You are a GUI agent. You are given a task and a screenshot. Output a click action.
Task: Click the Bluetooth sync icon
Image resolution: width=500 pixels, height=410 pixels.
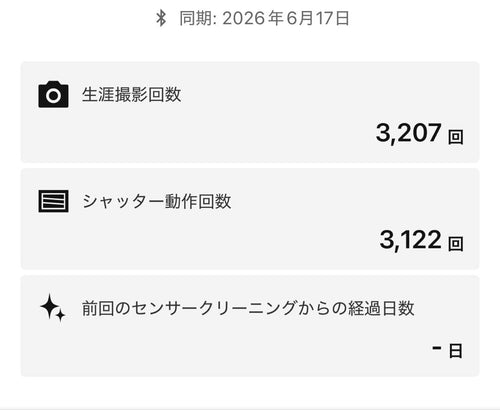coord(161,18)
